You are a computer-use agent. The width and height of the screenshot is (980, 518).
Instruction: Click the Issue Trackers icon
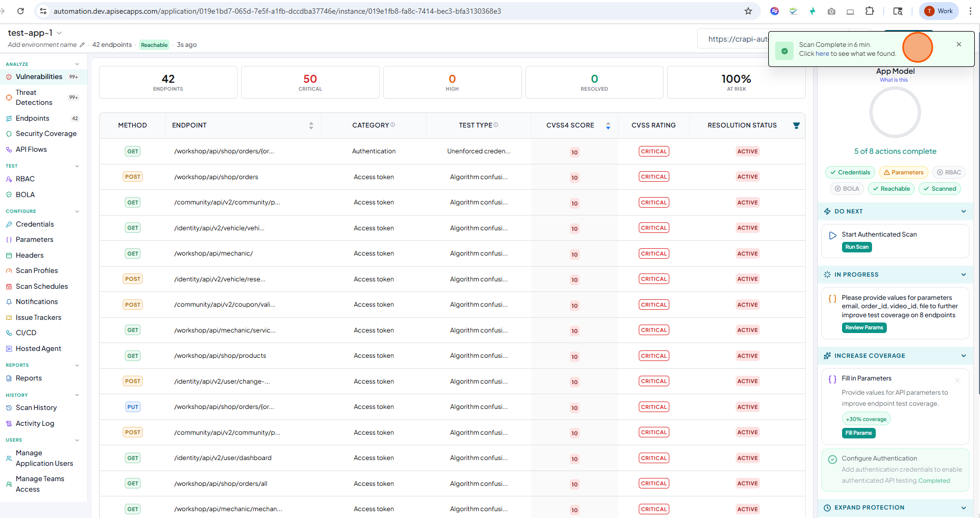[x=9, y=318]
